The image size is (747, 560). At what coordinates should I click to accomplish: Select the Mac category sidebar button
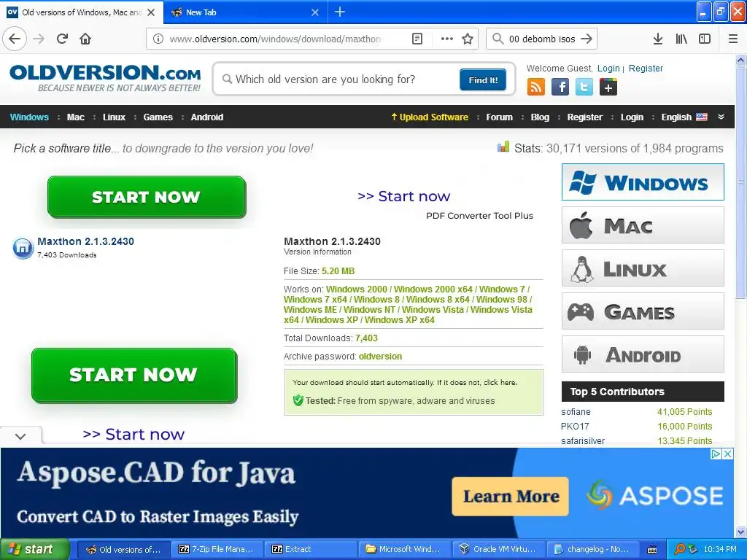643,225
